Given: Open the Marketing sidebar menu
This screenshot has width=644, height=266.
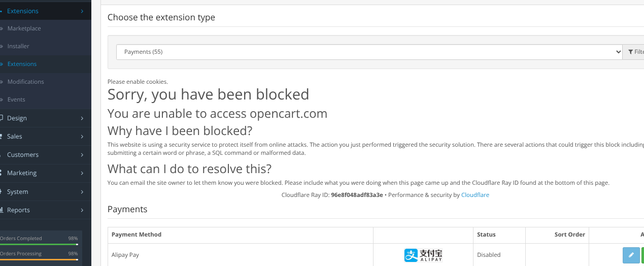Looking at the screenshot, I should 46,173.
